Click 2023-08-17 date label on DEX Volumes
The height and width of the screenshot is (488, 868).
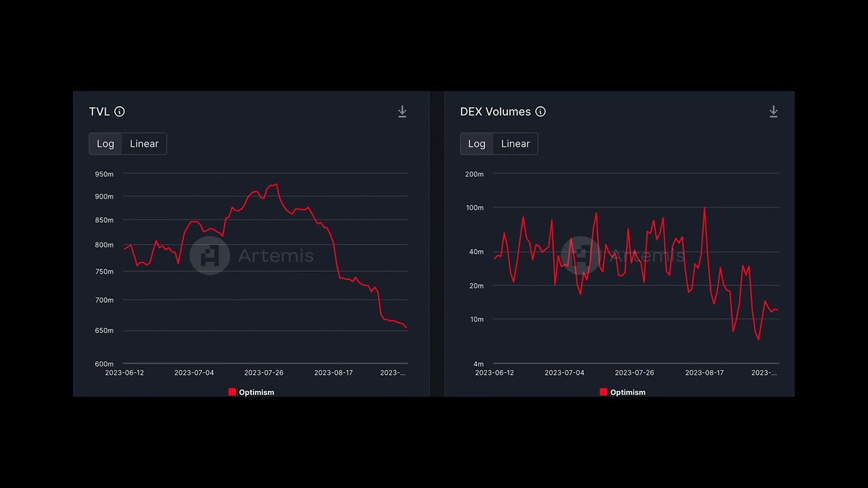705,373
